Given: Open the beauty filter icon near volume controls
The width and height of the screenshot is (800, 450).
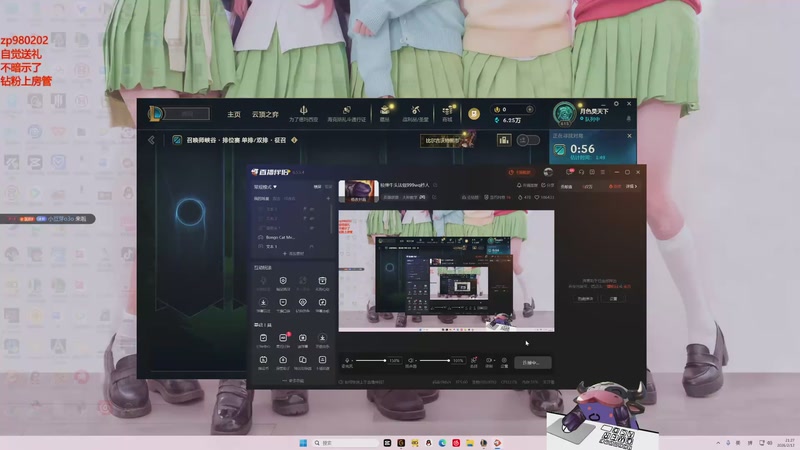Looking at the screenshot, I should coord(473,360).
